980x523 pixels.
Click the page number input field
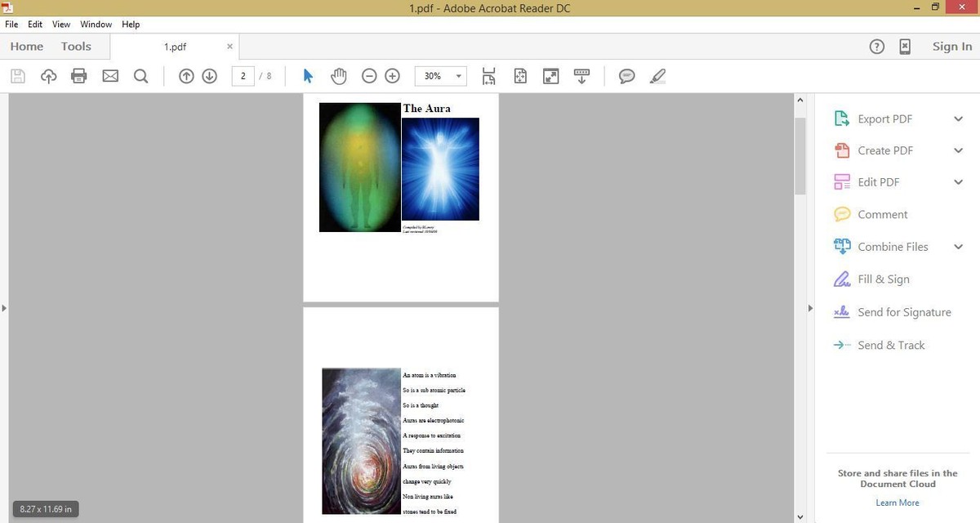pyautogui.click(x=243, y=76)
